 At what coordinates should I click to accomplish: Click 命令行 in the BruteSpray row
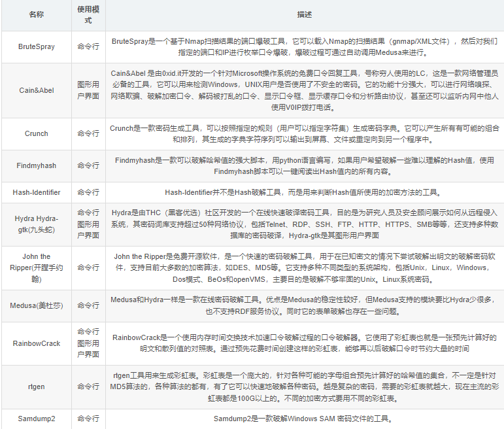coord(88,46)
